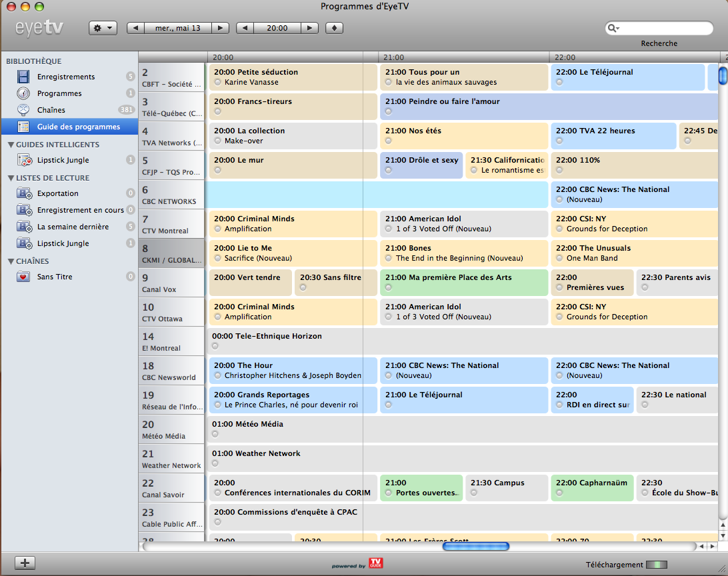The height and width of the screenshot is (576, 728).
Task: Open 21:00 Ma première Place des Arts
Action: 464,283
